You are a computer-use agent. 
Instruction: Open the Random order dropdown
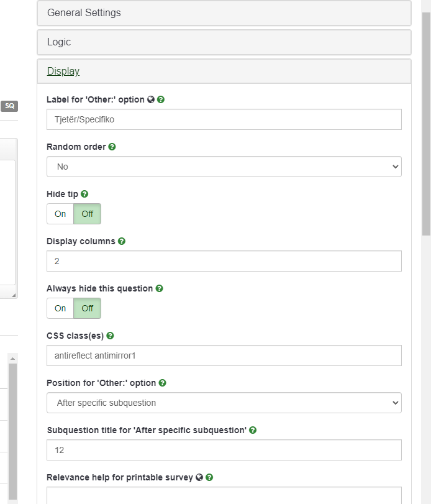click(224, 167)
